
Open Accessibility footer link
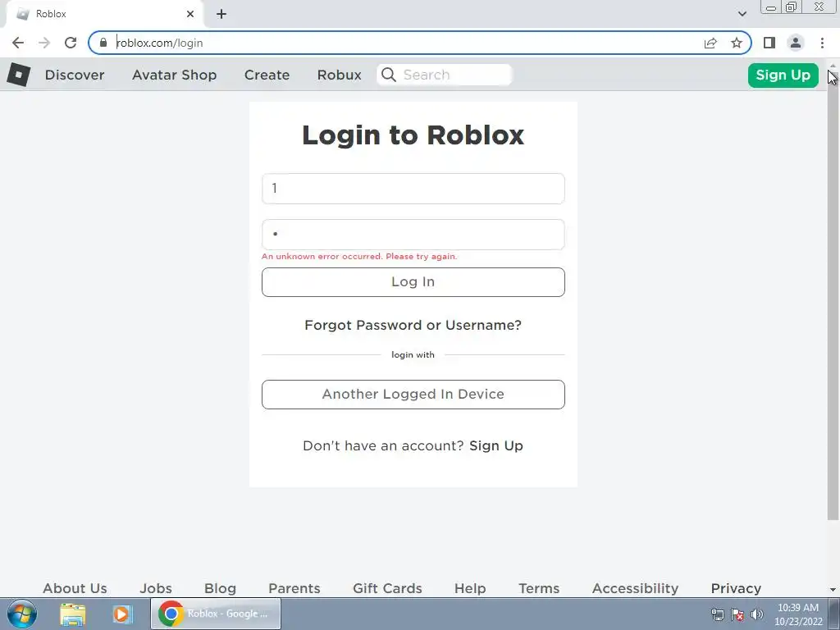[636, 588]
